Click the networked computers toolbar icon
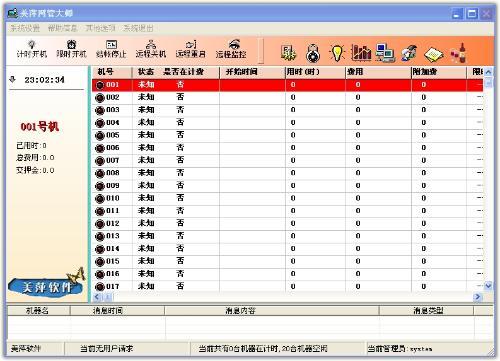The width and height of the screenshot is (500, 361). (385, 53)
